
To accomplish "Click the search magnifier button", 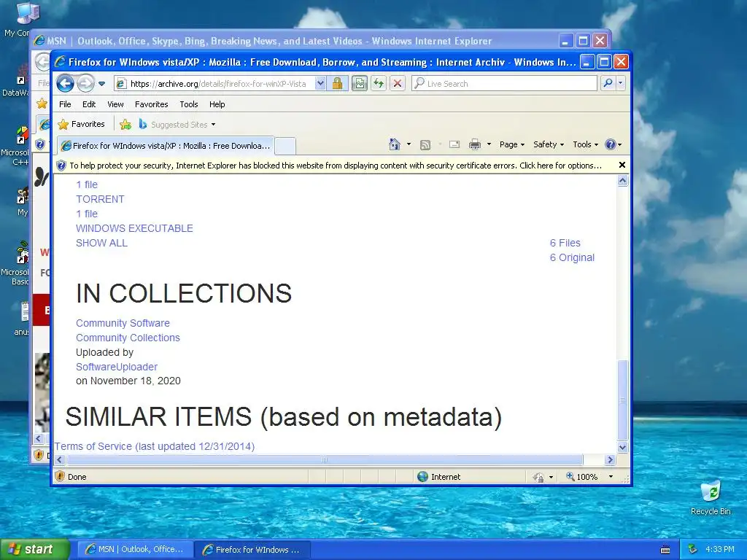I will pos(608,83).
